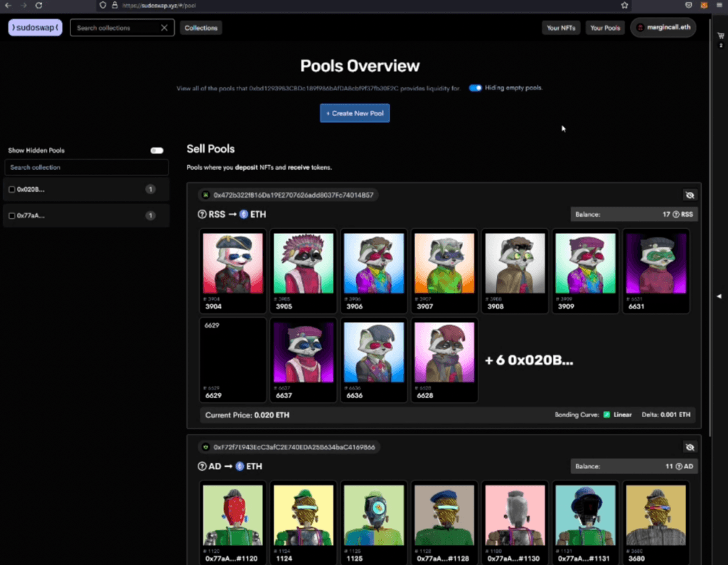Click the page vertical scrollbar
728x565 pixels.
tap(710, 227)
